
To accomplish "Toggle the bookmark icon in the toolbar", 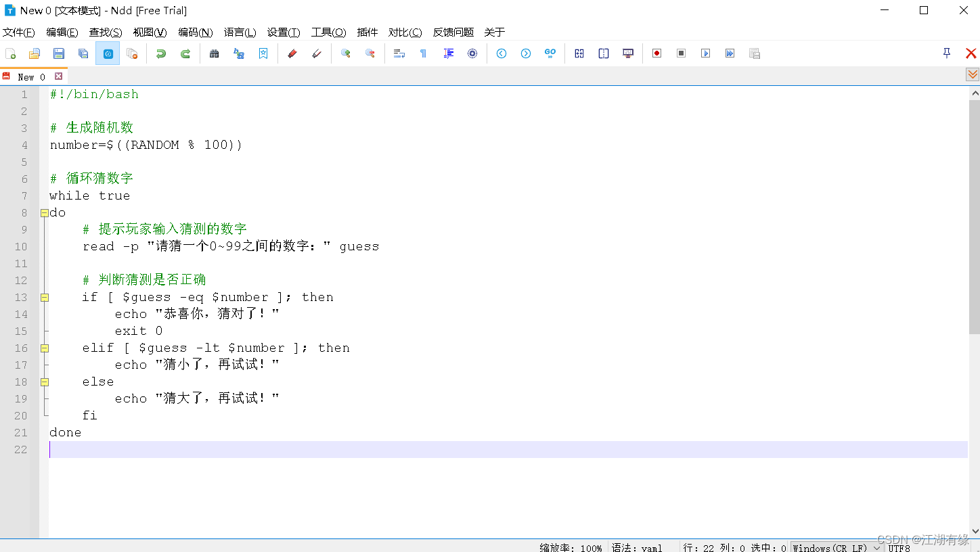I will tap(263, 53).
